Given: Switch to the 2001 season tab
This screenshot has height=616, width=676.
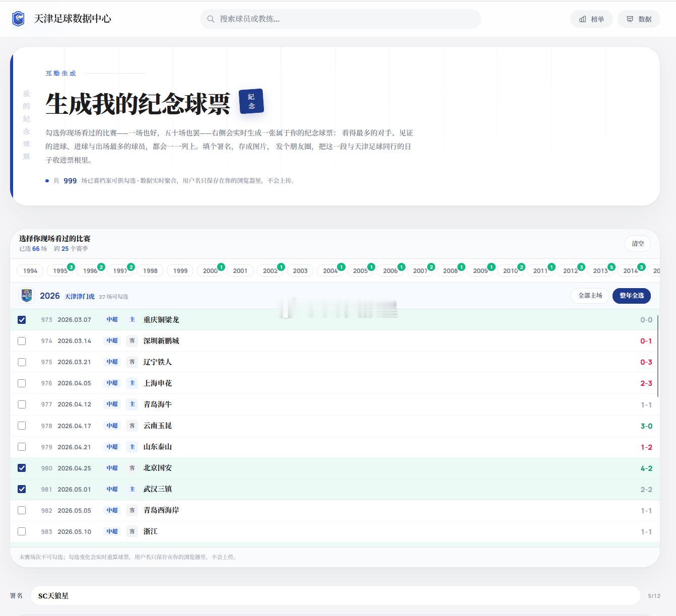Looking at the screenshot, I should (x=240, y=270).
